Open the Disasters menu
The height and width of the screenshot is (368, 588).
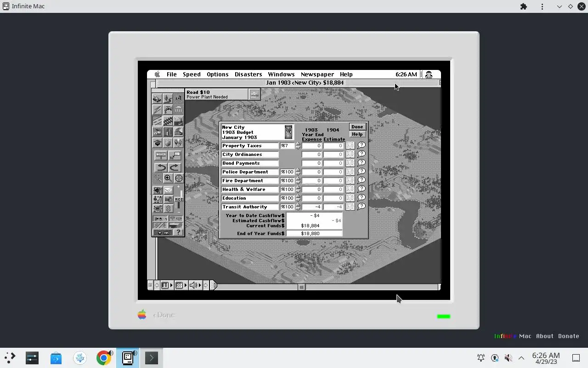(x=248, y=74)
